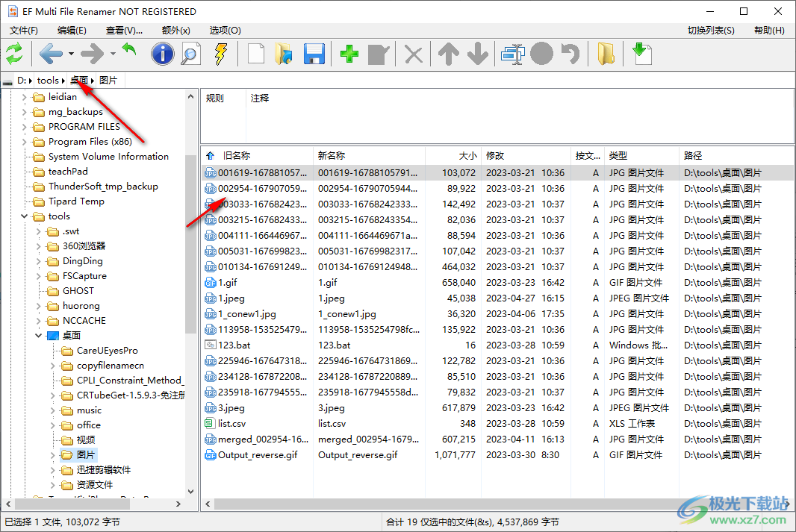Click tools in the breadcrumb path
The width and height of the screenshot is (796, 532).
pyautogui.click(x=48, y=80)
